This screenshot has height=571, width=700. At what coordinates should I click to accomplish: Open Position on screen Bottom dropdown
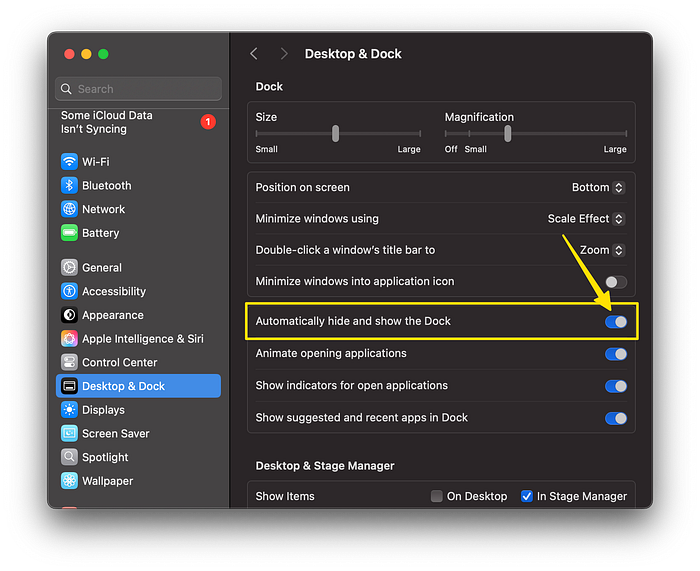pyautogui.click(x=598, y=188)
